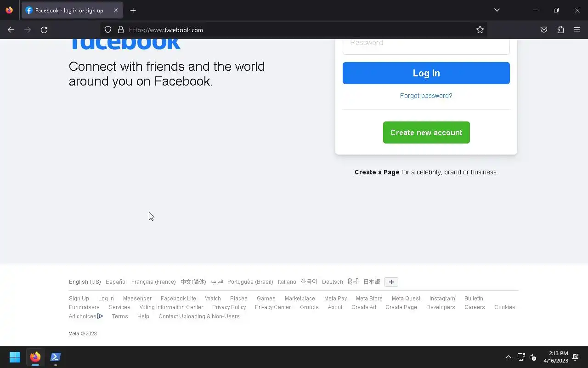Open Instagram footer link
588x368 pixels.
pos(442,299)
